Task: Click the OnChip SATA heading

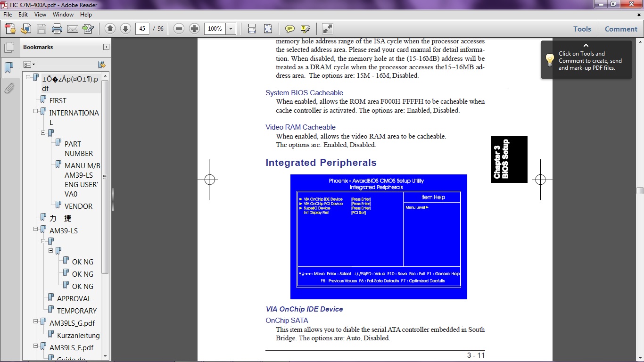Action: (x=287, y=321)
